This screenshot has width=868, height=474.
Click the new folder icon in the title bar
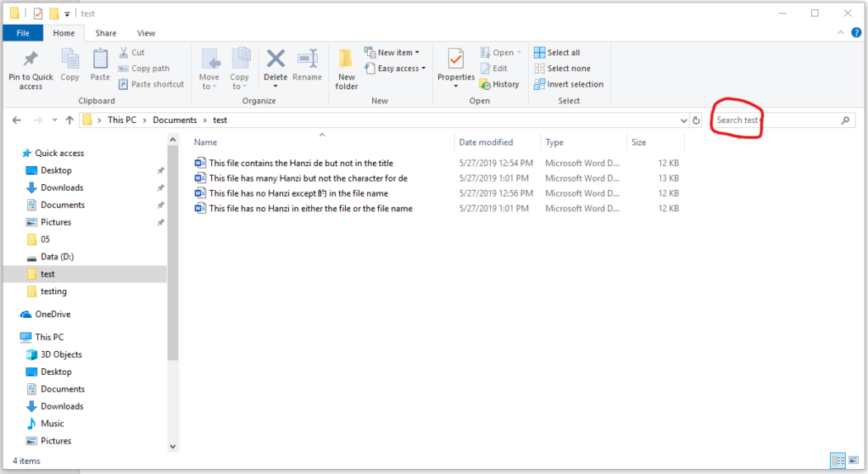(x=53, y=14)
